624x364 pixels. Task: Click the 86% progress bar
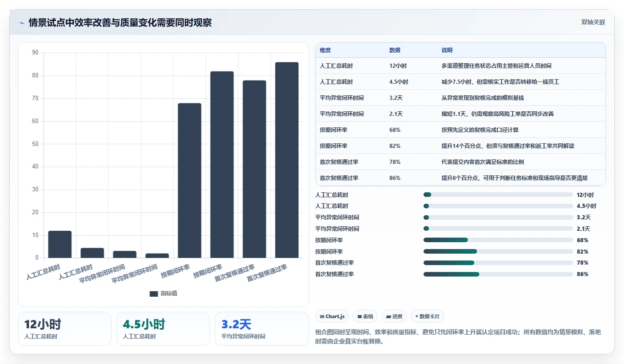[x=498, y=274]
